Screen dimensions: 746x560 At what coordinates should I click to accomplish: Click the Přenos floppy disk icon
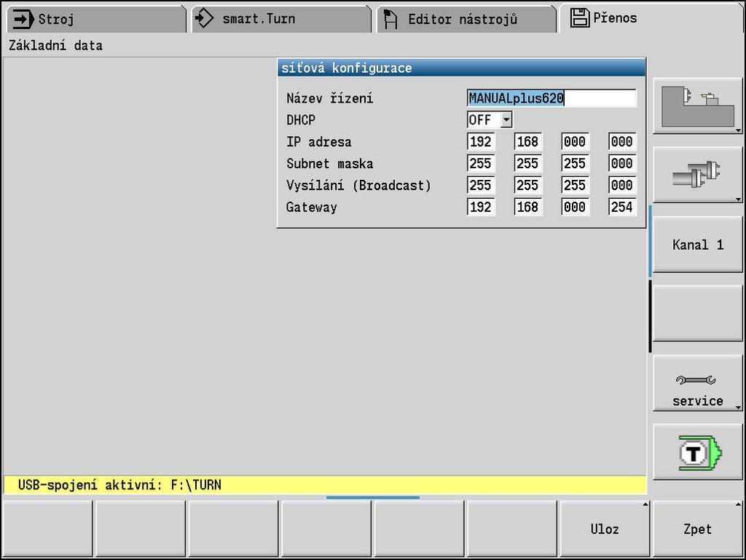[x=579, y=17]
